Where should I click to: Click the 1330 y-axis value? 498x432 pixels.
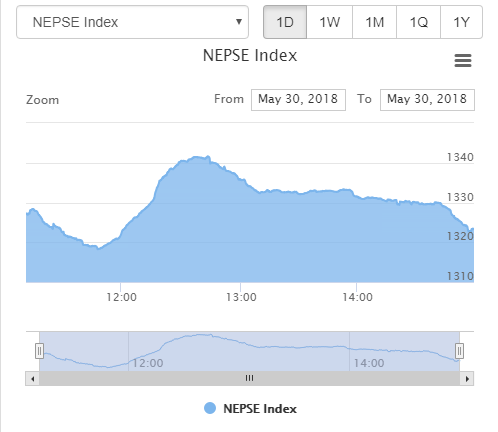tap(460, 197)
